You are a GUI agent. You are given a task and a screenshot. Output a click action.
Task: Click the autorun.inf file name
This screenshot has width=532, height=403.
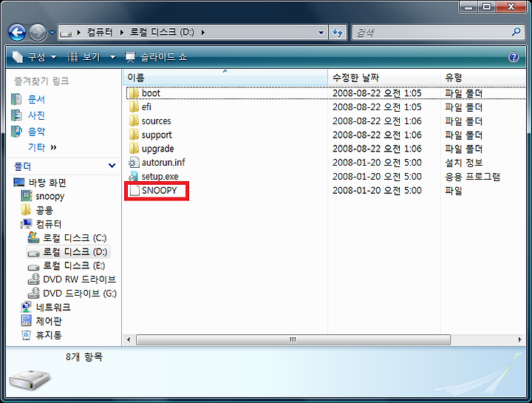(163, 163)
